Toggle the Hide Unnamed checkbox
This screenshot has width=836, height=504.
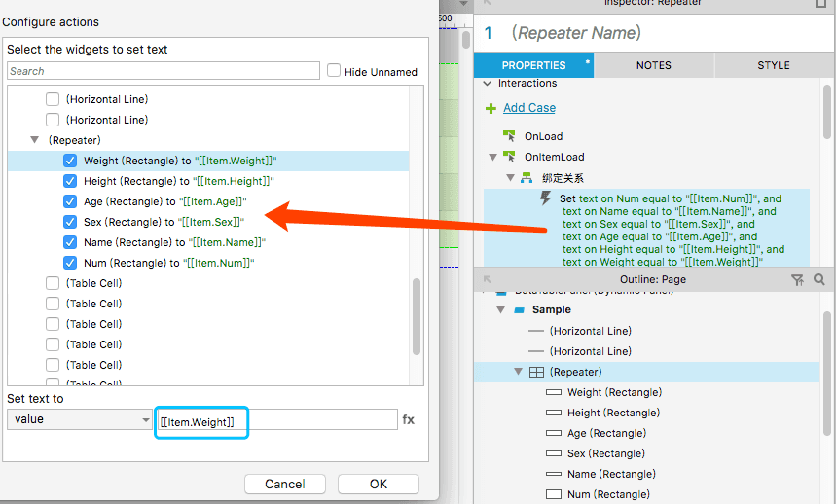(x=334, y=70)
